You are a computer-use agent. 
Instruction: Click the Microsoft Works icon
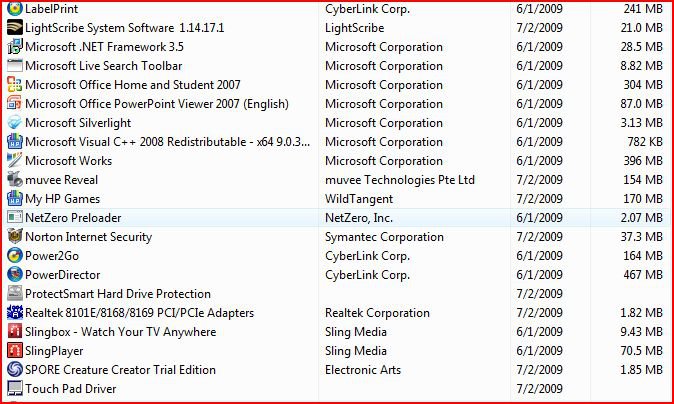15,161
